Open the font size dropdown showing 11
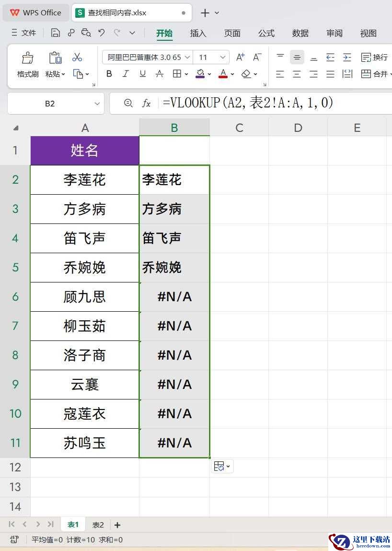Image resolution: width=392 pixels, height=551 pixels. [x=222, y=57]
